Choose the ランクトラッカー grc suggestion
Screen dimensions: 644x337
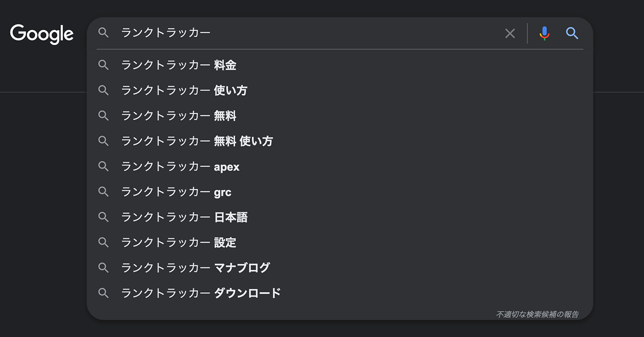pos(176,192)
